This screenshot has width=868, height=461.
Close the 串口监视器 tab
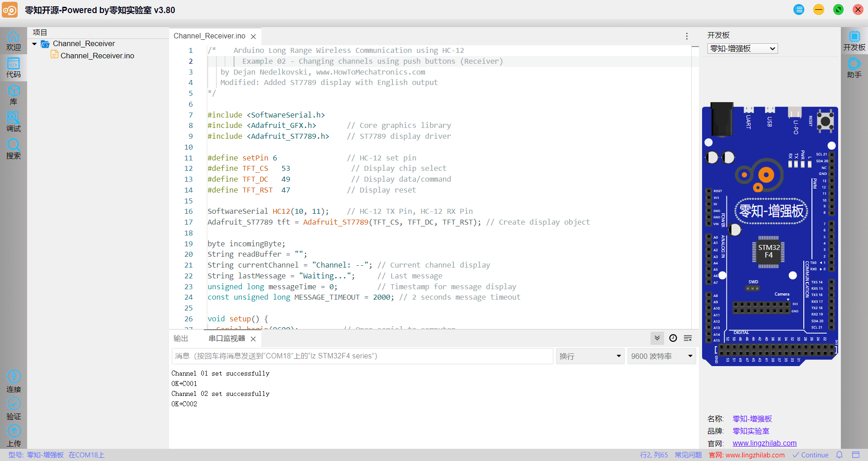coord(253,339)
